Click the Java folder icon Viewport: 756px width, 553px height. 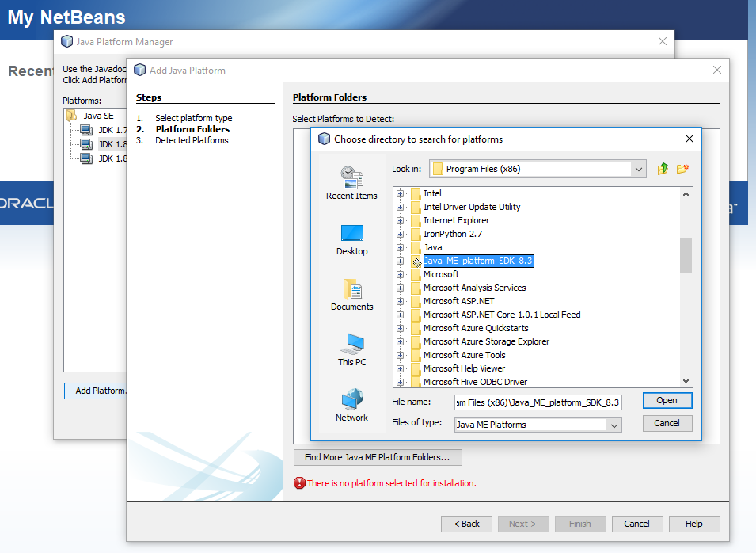(416, 247)
